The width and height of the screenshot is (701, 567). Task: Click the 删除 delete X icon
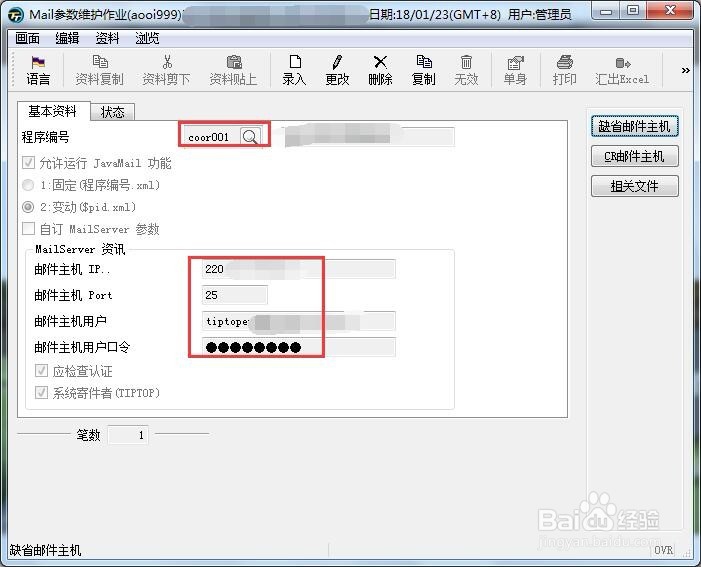coord(380,70)
